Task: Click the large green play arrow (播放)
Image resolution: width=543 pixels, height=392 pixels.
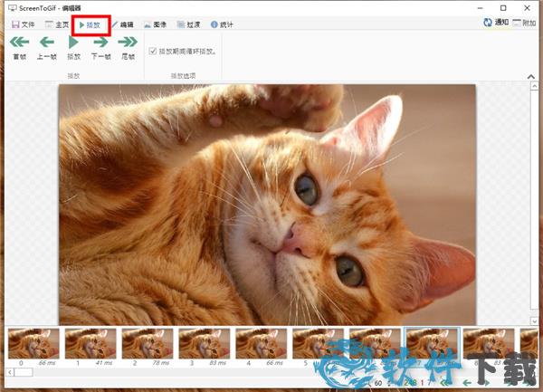Action: 73,43
